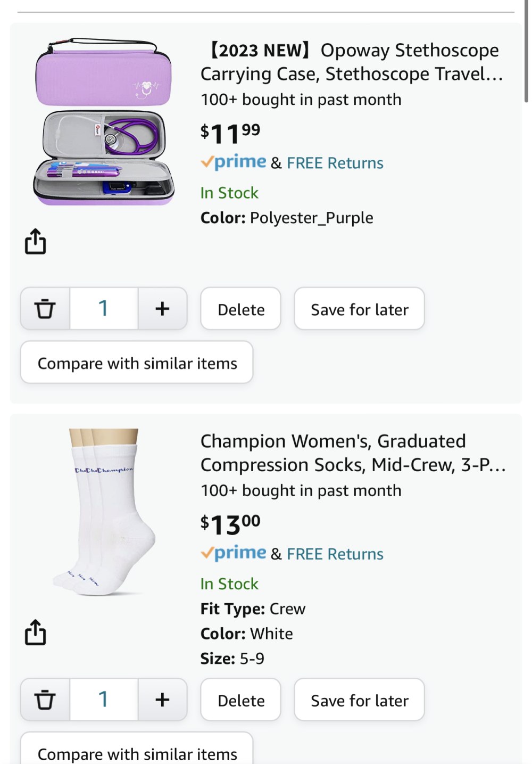Open Opoway Stethoscope Carrying Case title

(x=352, y=62)
